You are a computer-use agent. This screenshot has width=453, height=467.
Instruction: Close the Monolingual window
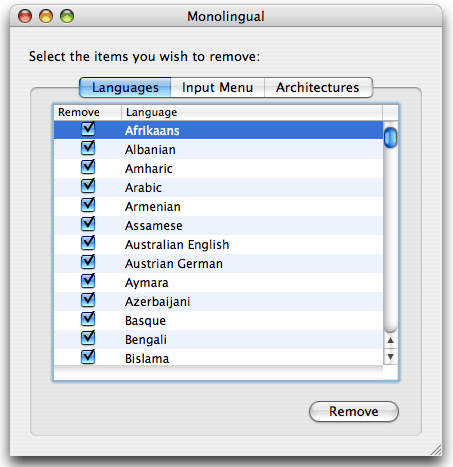(x=25, y=16)
